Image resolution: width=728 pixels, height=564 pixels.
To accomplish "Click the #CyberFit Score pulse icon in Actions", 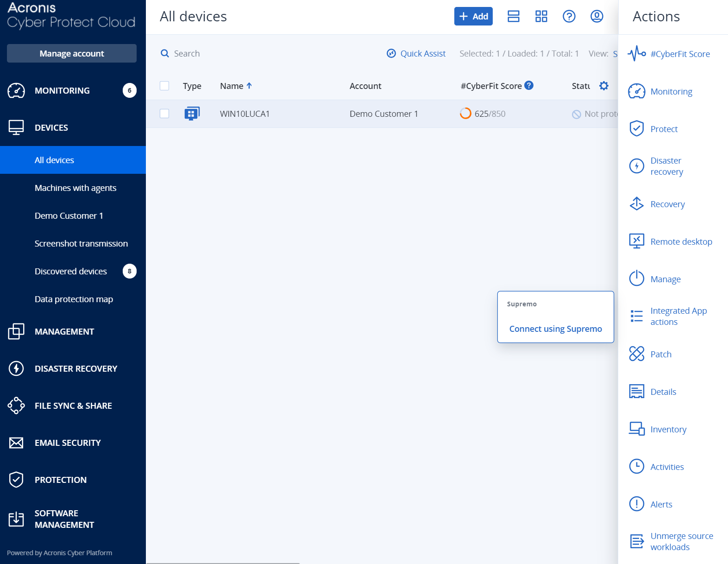I will pos(637,54).
